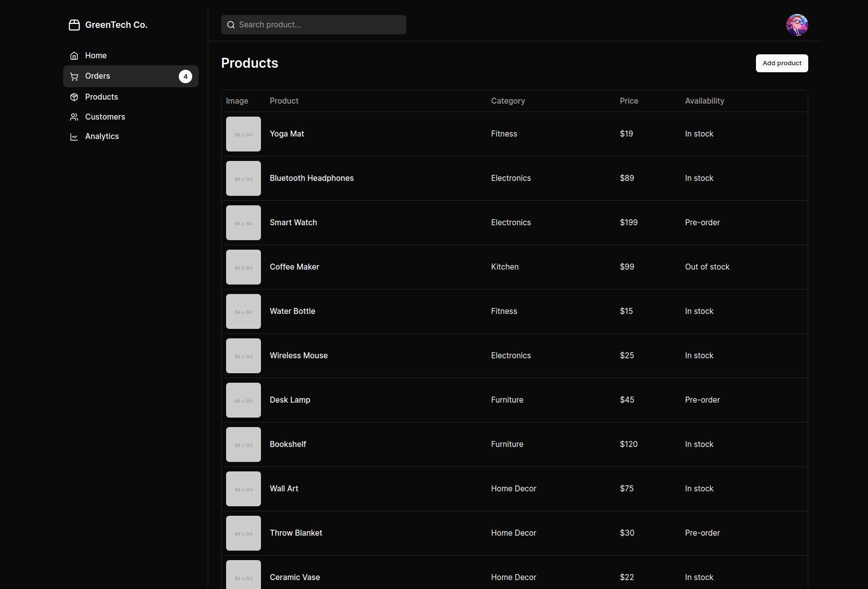Click the Bookshelf image thumbnail
This screenshot has height=589, width=868.
point(244,444)
